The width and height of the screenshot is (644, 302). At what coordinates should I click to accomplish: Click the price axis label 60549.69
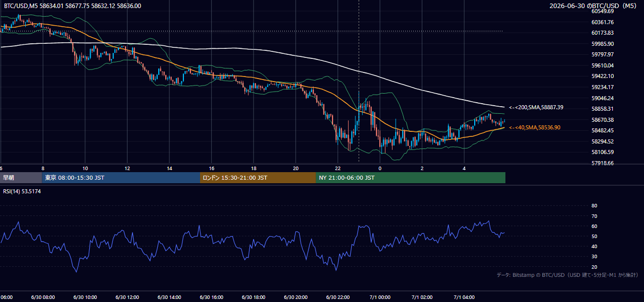pos(603,11)
